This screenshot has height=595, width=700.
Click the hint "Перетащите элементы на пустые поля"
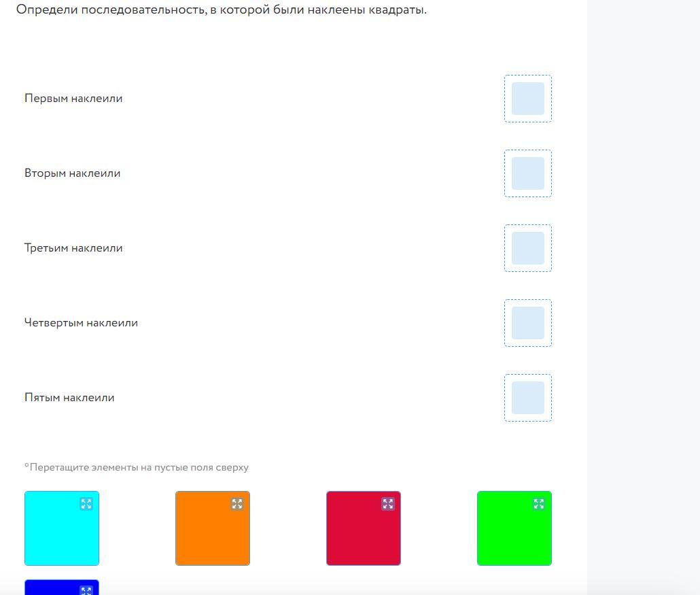click(x=137, y=467)
